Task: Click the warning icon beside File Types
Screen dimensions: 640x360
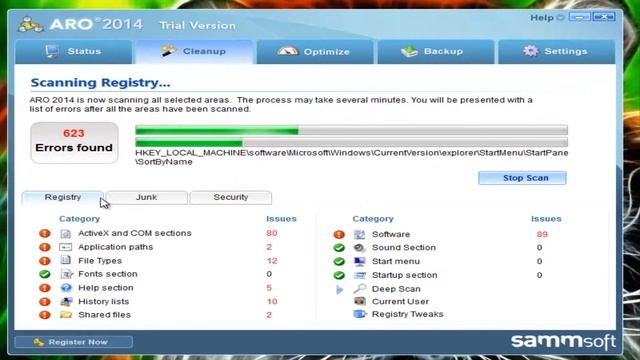Action: 44,260
